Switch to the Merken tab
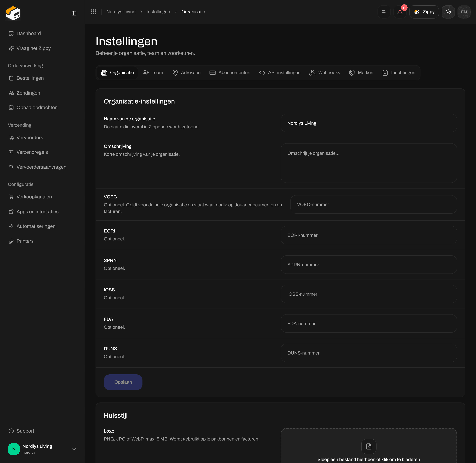The image size is (476, 463). [x=361, y=73]
